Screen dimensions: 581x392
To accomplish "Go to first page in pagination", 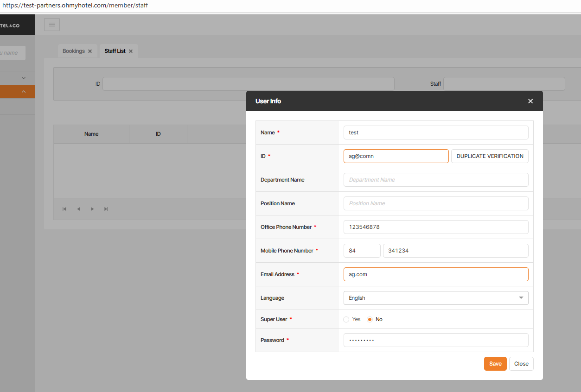I will (64, 209).
